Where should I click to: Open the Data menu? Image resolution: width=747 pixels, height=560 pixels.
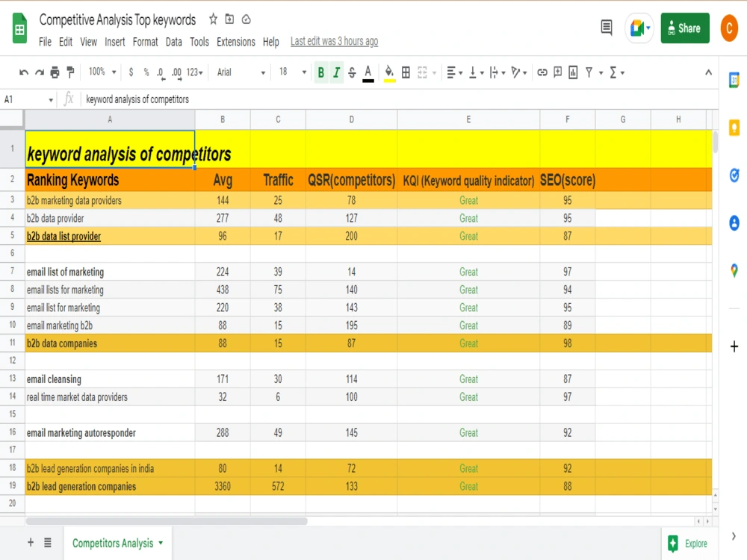(x=174, y=42)
